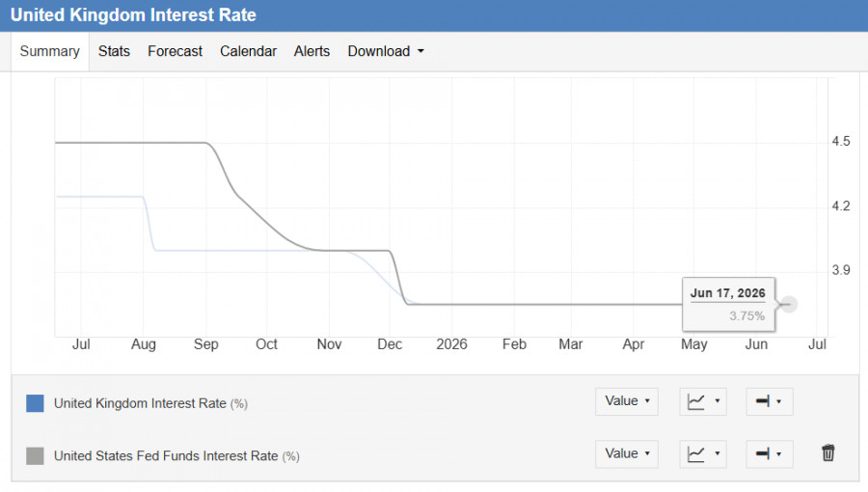Click the 4.5 y-axis label

[x=841, y=142]
